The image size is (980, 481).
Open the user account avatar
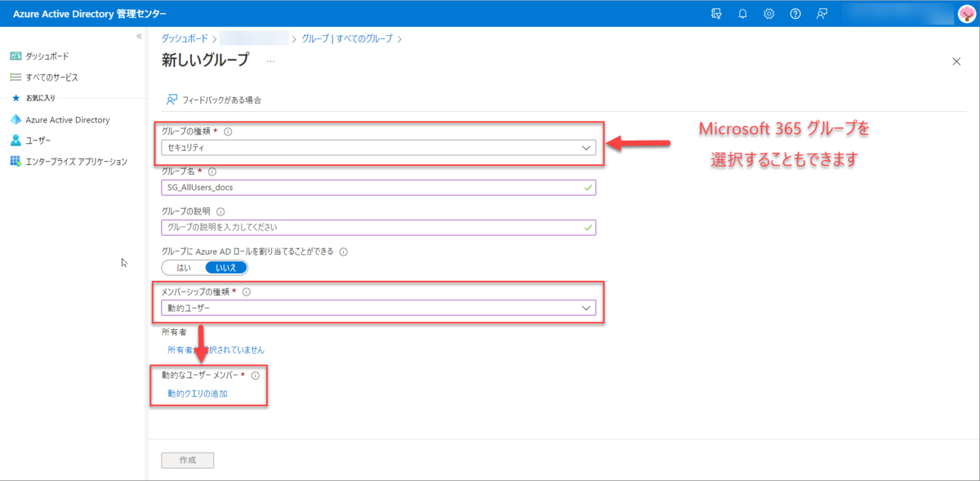click(966, 14)
